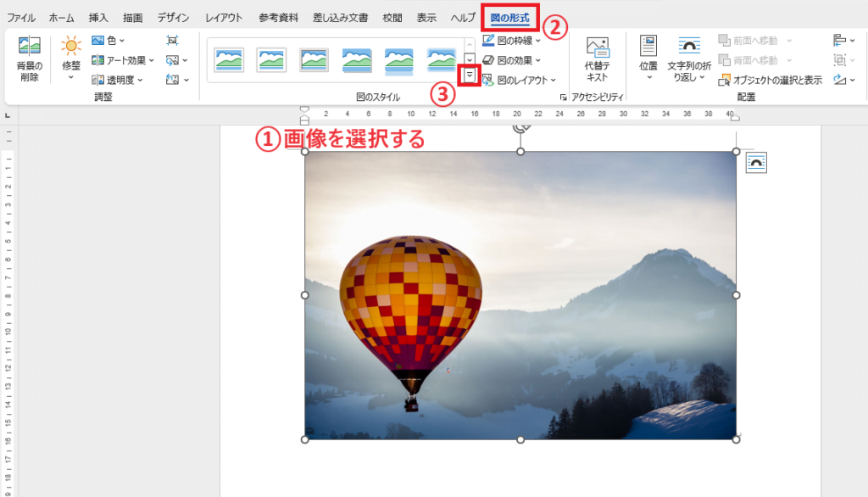Select the 図の形式 tab
This screenshot has height=497, width=868.
[x=509, y=18]
